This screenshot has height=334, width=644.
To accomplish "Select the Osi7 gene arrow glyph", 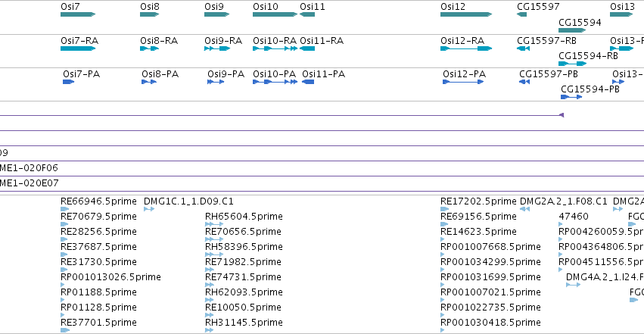I will point(78,14).
